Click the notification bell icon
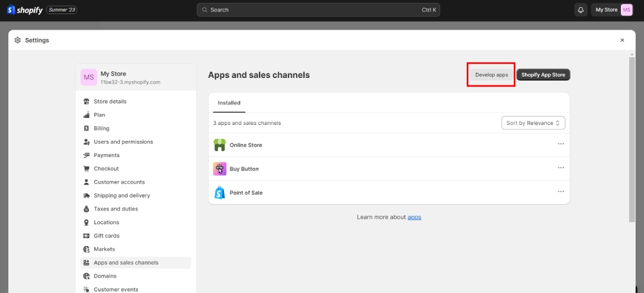The image size is (644, 293). pyautogui.click(x=581, y=10)
